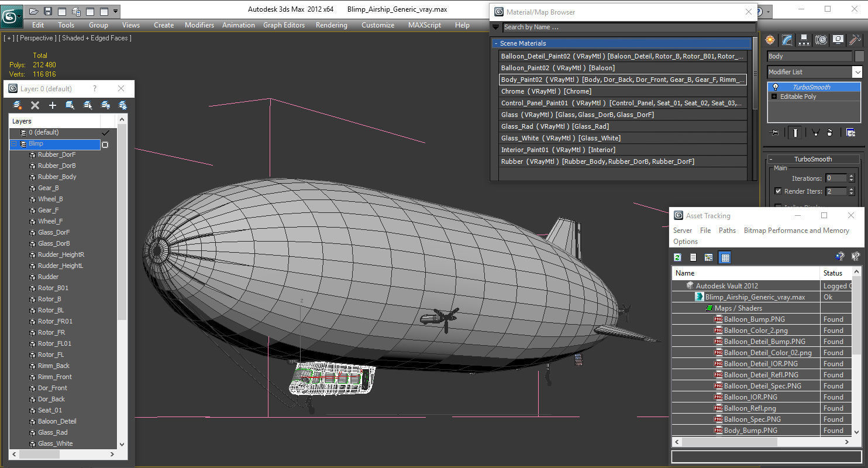Click Open file icon in quick access toolbar

pos(34,11)
